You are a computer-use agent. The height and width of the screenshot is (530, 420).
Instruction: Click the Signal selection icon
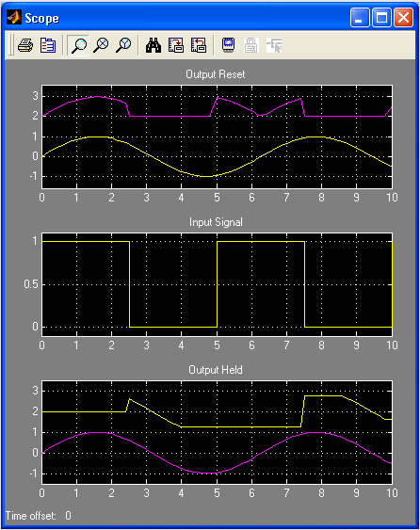[274, 45]
